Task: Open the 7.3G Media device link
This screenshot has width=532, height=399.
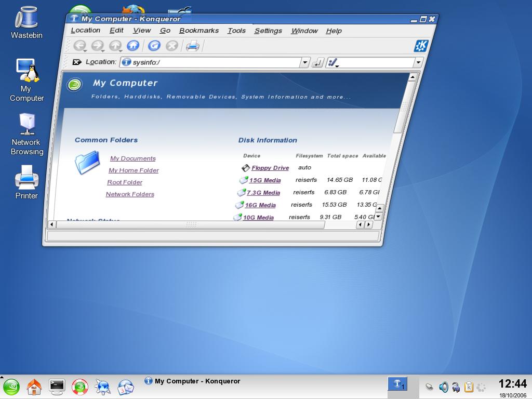Action: tap(263, 193)
